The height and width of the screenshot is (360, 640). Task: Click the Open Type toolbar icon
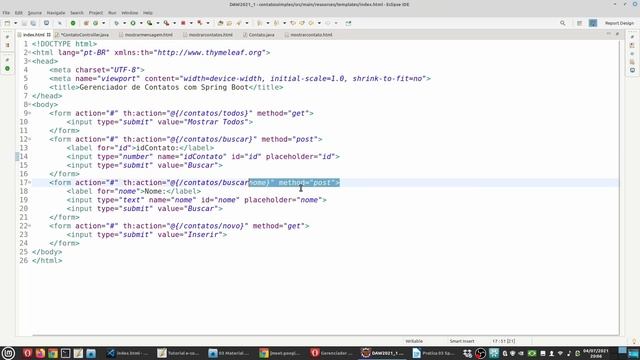click(220, 23)
